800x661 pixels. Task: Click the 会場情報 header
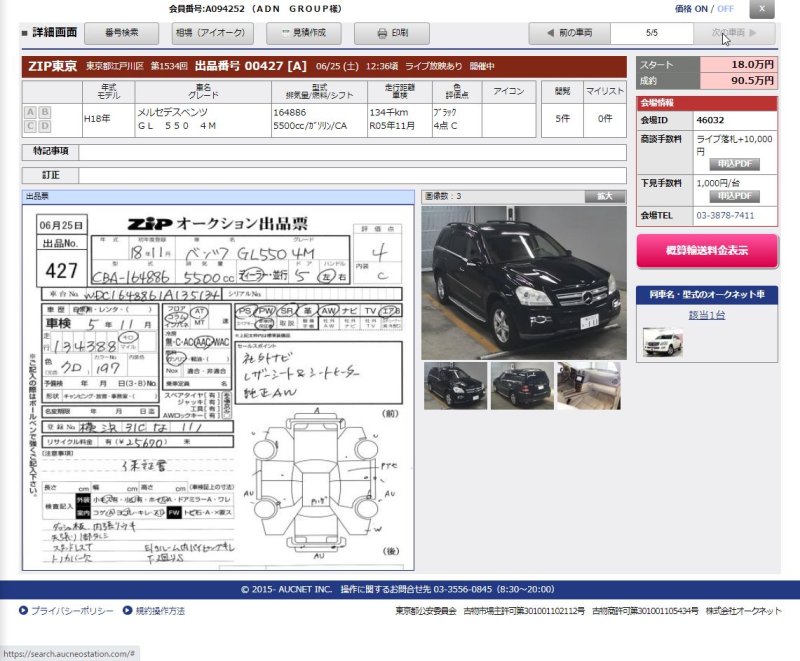coord(707,103)
